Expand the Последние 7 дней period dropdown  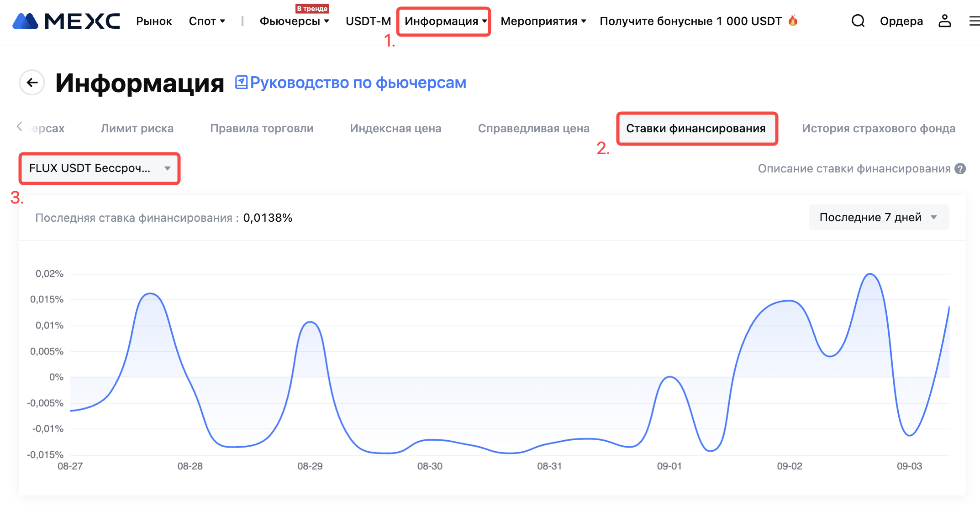pos(879,218)
